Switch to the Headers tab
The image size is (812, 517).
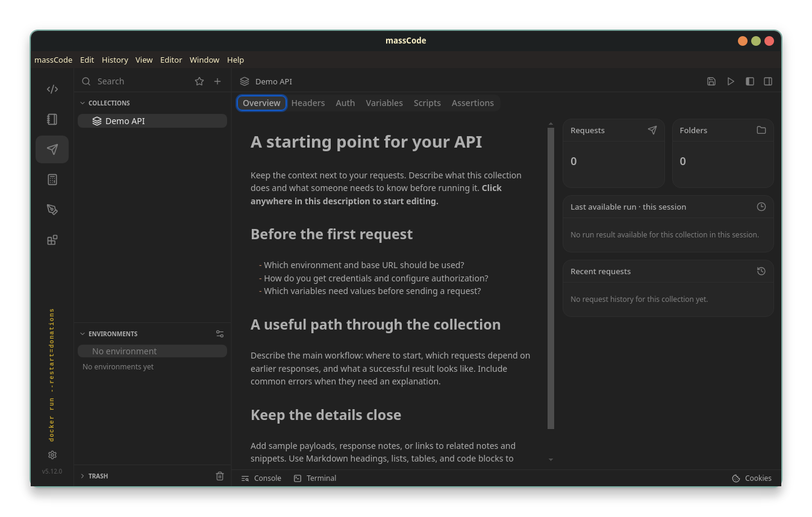[x=308, y=103]
